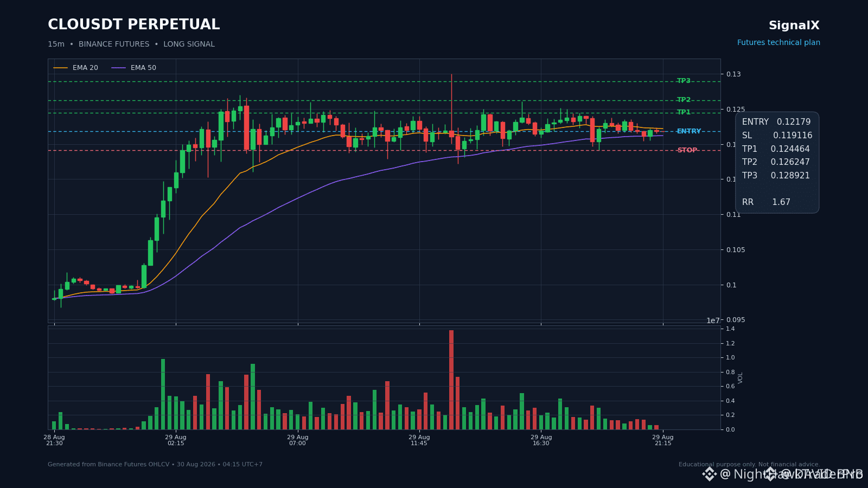Screen dimensions: 868x488
Task: Click the red STOP level label on chart
Action: pos(687,150)
